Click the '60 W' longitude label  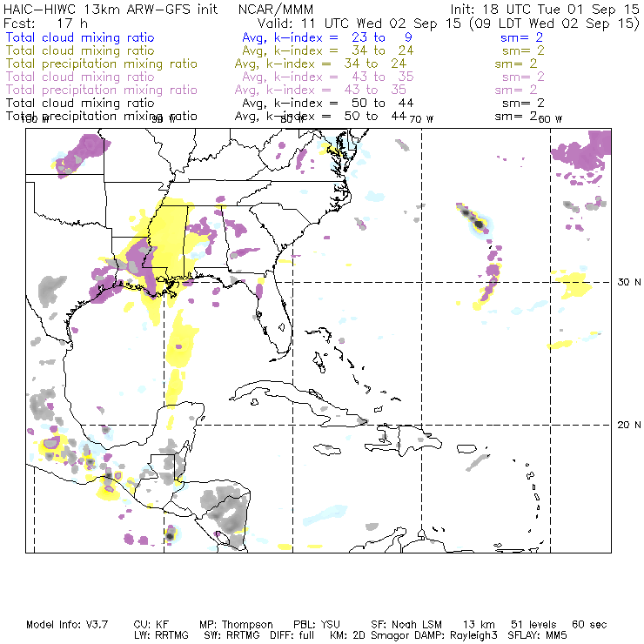(x=550, y=119)
